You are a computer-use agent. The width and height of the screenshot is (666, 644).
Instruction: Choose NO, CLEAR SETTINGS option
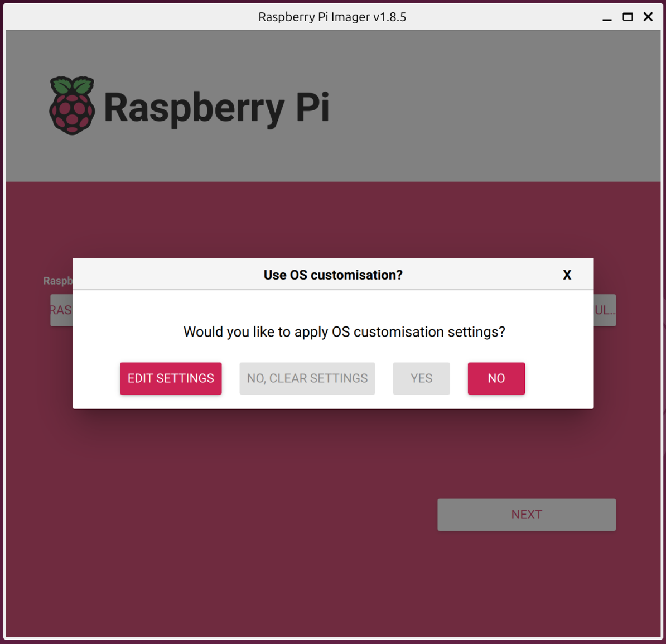coord(307,378)
